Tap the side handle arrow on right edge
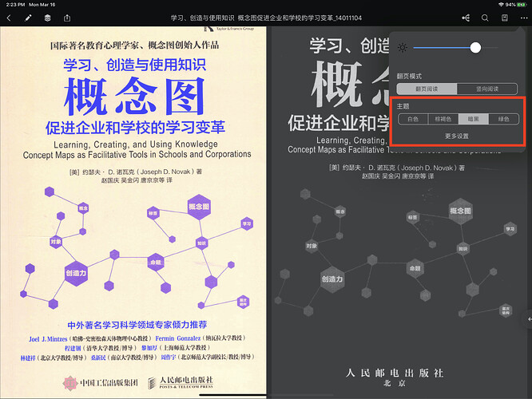 pos(528,319)
